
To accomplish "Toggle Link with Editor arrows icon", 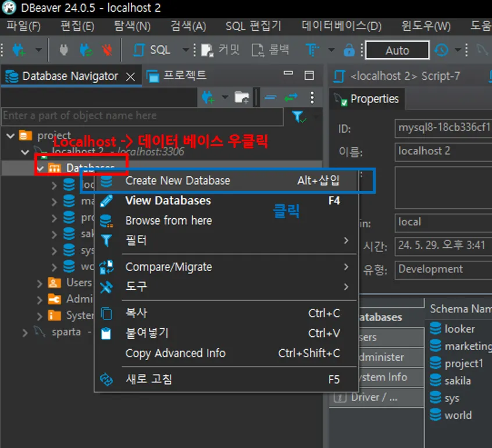I will [x=291, y=98].
